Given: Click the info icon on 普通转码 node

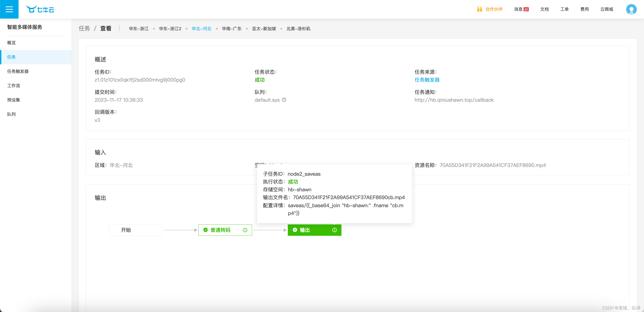Looking at the screenshot, I should pos(245,230).
